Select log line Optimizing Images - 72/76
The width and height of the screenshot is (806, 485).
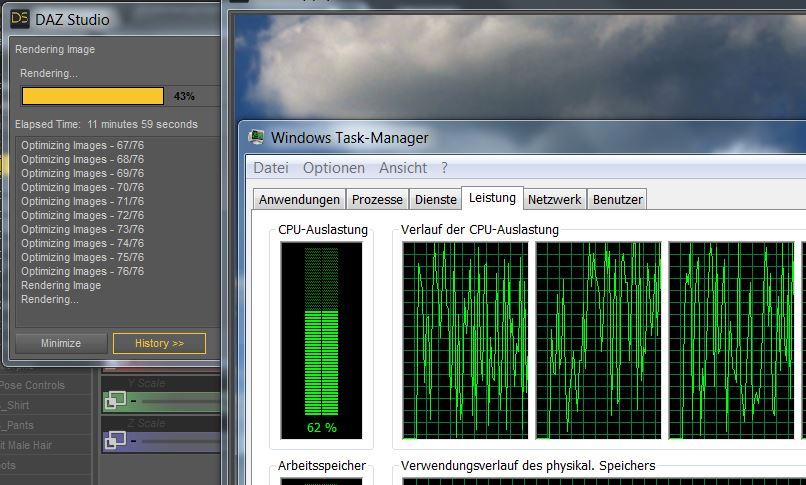tap(82, 215)
